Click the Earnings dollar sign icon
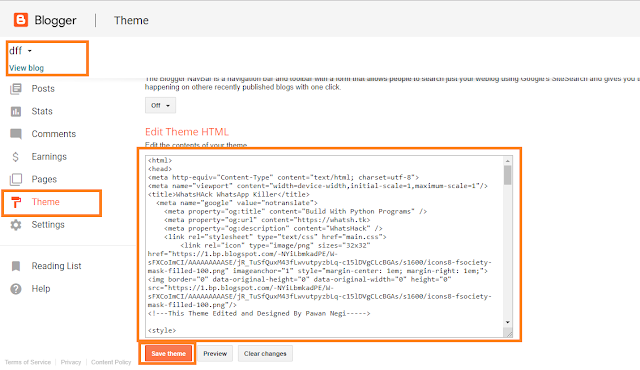 point(16,157)
